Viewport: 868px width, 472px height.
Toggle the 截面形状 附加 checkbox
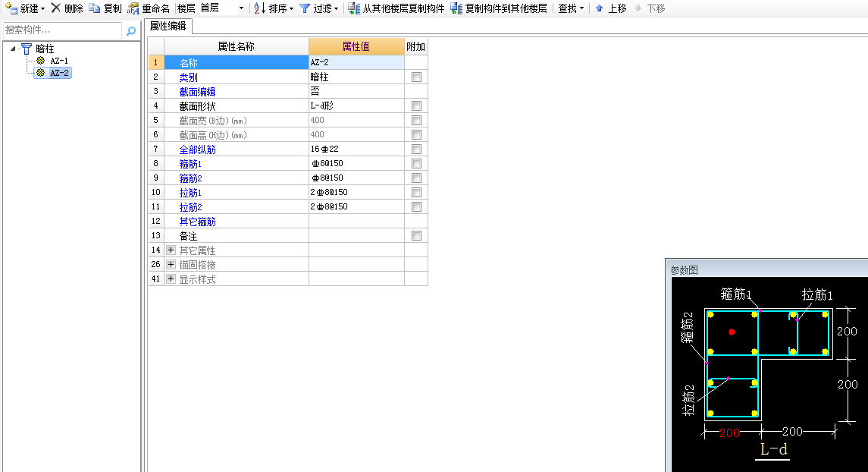(x=416, y=105)
